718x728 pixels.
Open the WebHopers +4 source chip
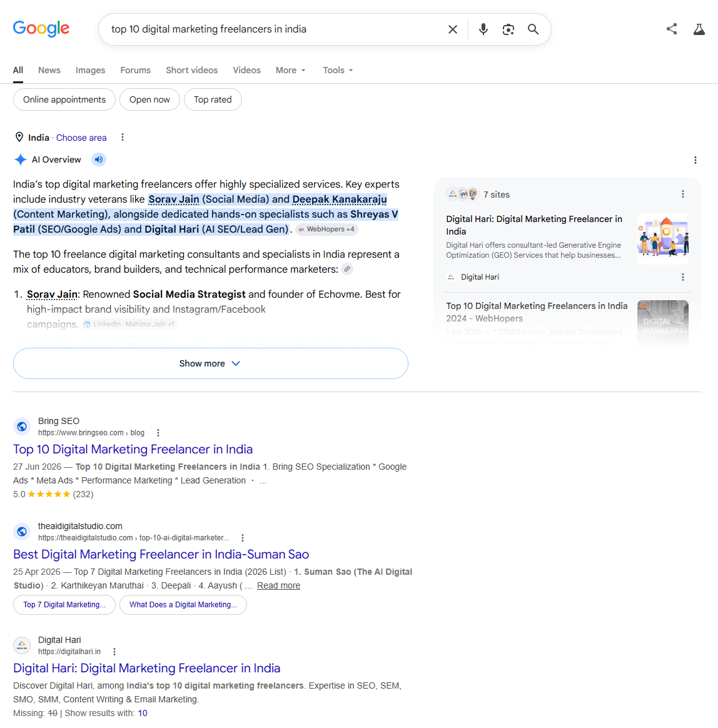326,230
